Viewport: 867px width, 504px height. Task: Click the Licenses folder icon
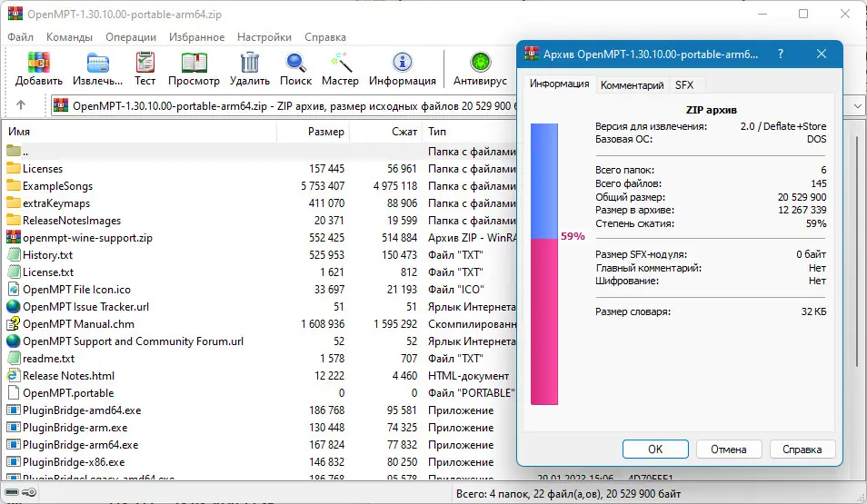pyautogui.click(x=14, y=168)
